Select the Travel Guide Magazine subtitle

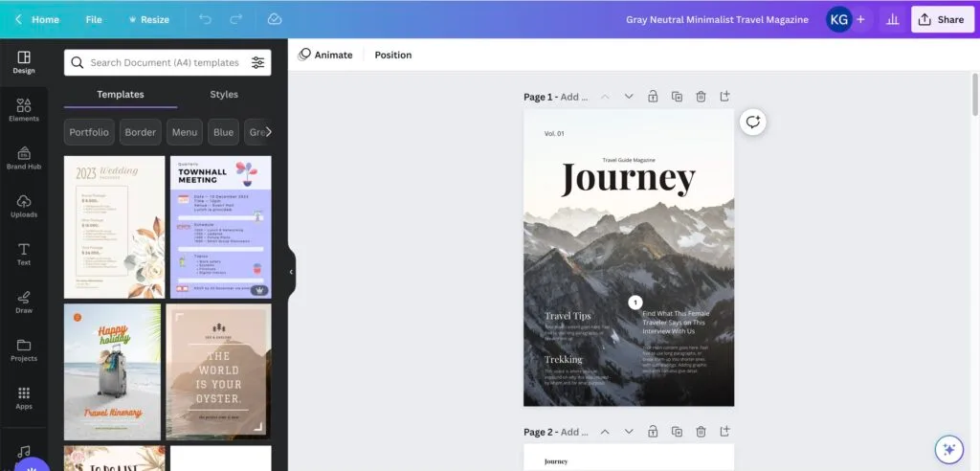point(629,160)
